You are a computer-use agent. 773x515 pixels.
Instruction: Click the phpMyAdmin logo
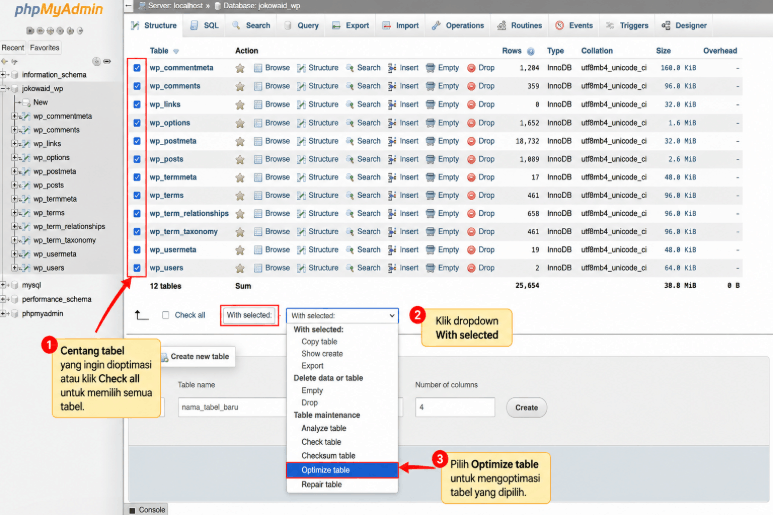[x=59, y=10]
